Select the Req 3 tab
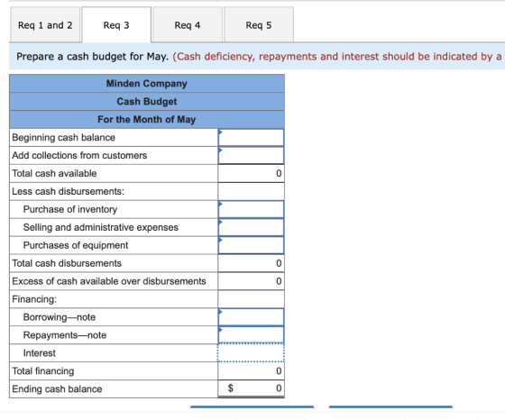 [116, 24]
